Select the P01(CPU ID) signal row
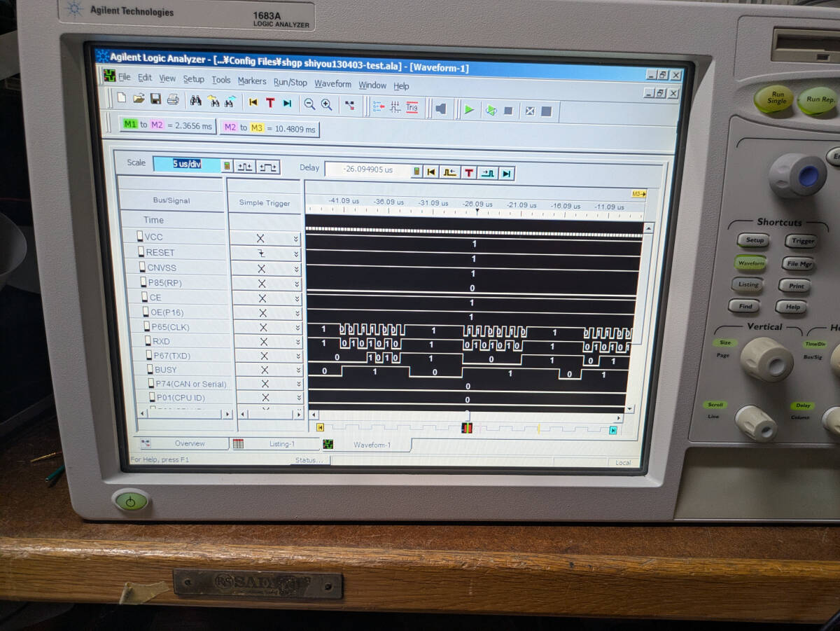The image size is (840, 631). [x=187, y=398]
